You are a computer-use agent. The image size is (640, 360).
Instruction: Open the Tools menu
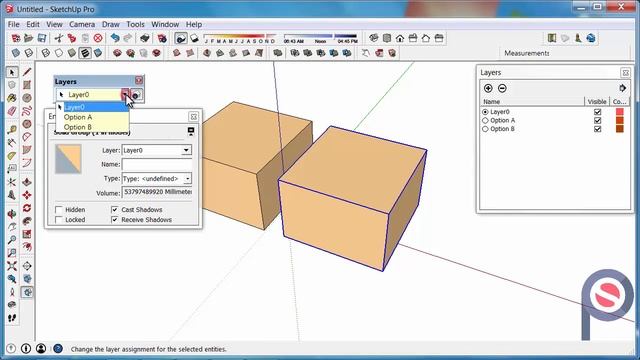tap(135, 24)
